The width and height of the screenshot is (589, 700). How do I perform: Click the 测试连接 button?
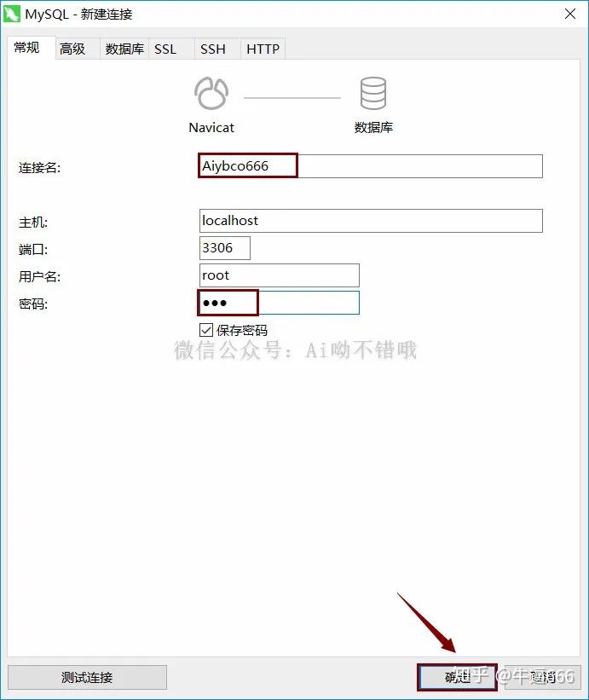click(88, 677)
